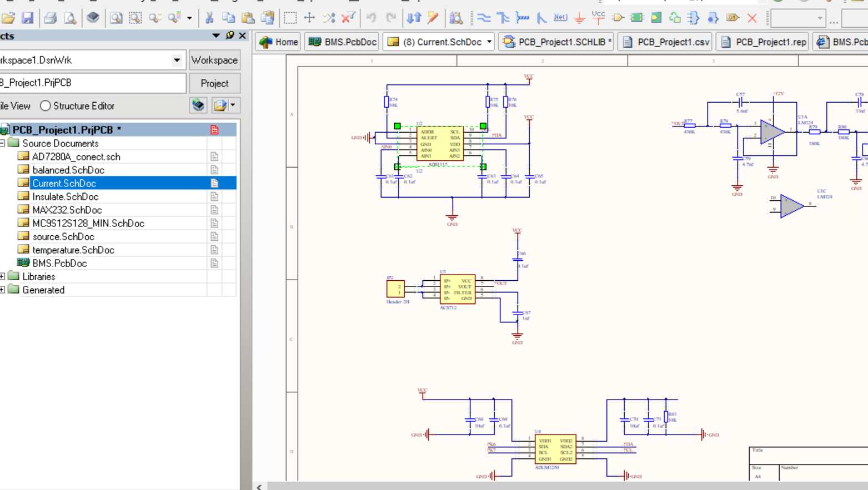Select the Place Part tool

pyautogui.click(x=618, y=18)
